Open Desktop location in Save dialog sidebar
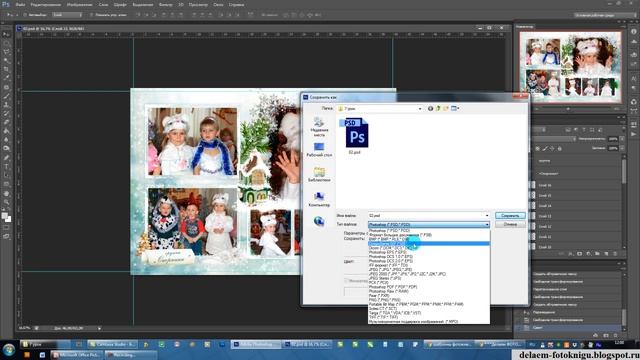640x360 pixels. click(319, 150)
